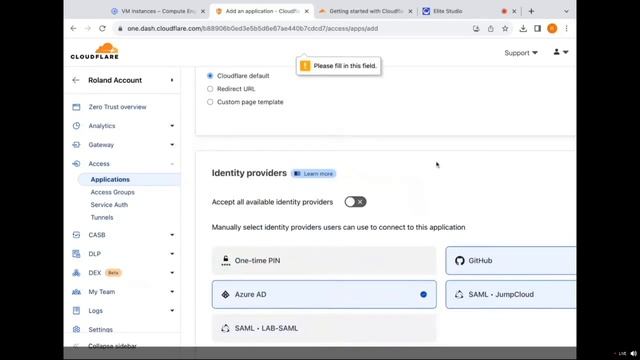Toggle the GitHub identity provider card

click(x=511, y=260)
